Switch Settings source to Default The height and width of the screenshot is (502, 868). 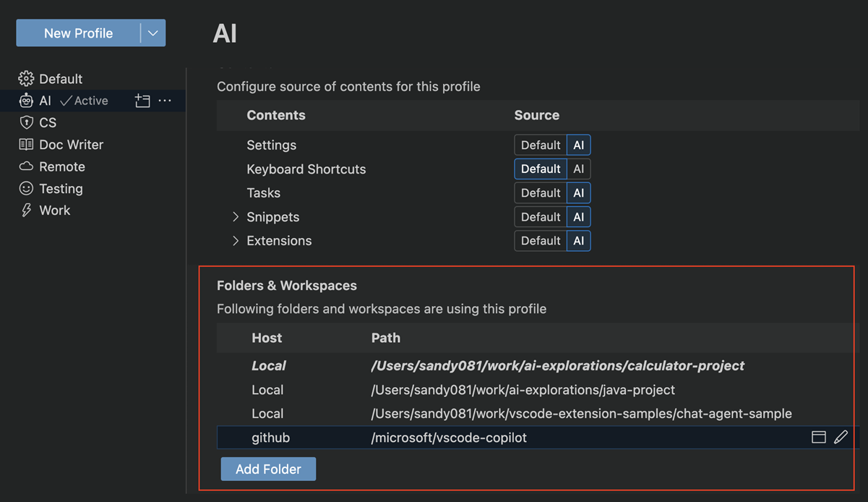pyautogui.click(x=540, y=145)
